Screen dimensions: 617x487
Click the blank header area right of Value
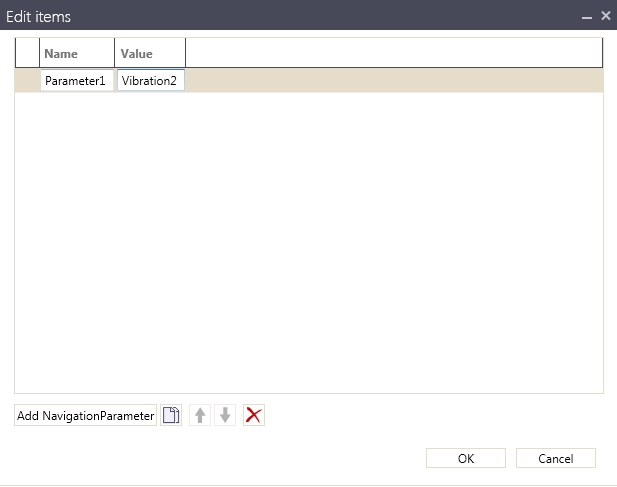pyautogui.click(x=390, y=54)
